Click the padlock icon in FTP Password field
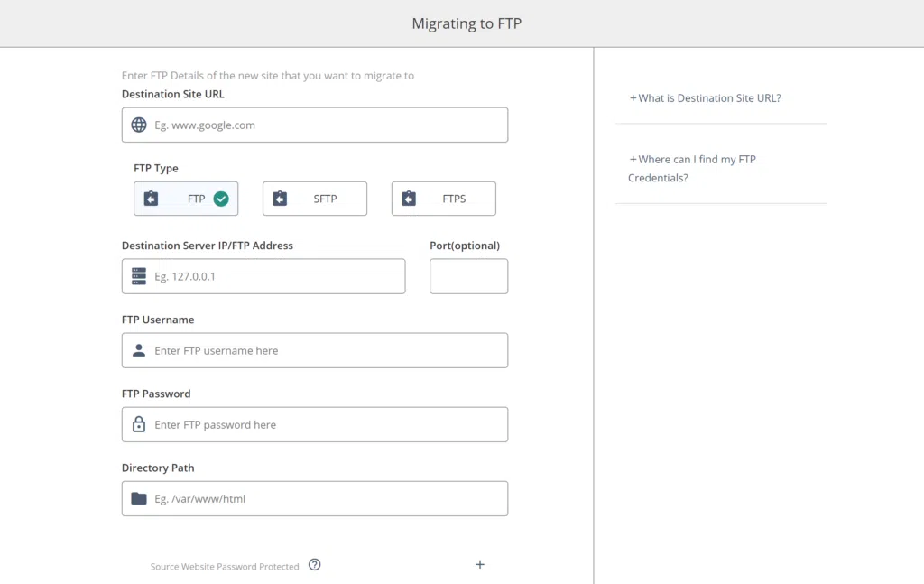Screen dimensions: 924x584 138,424
